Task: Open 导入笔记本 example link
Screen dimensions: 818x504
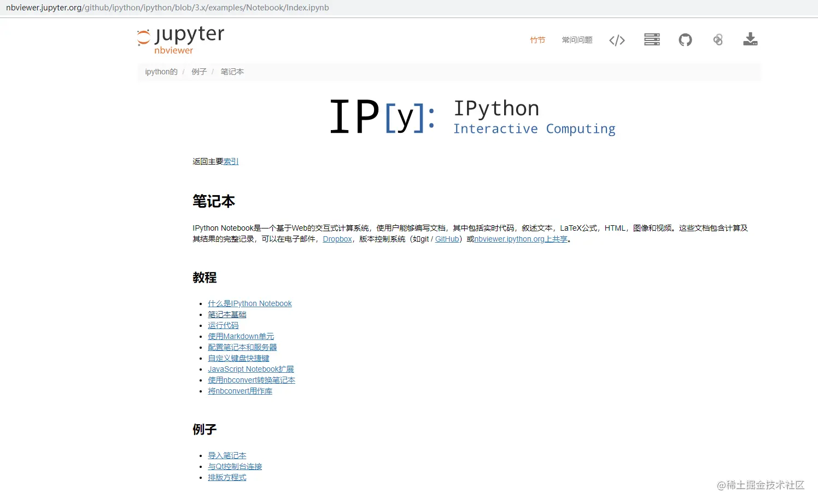Action: 227,455
